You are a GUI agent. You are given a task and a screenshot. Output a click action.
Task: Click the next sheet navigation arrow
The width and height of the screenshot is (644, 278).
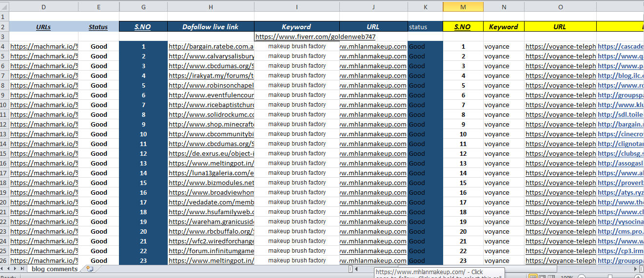(x=16, y=269)
